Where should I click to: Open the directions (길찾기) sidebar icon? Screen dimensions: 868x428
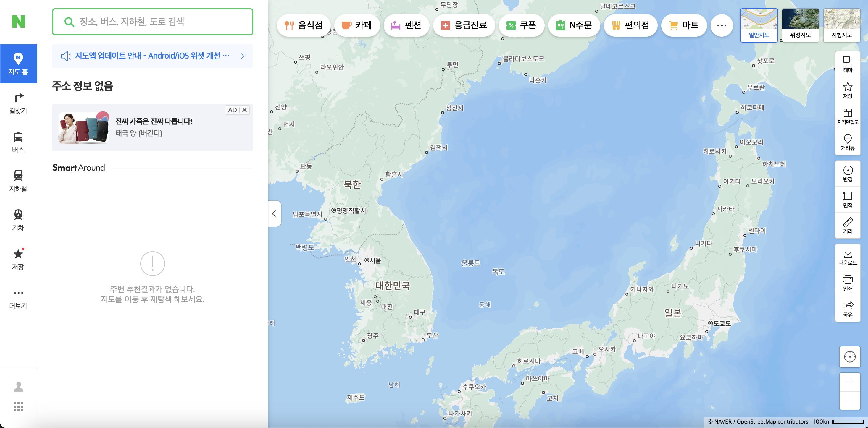[x=18, y=103]
